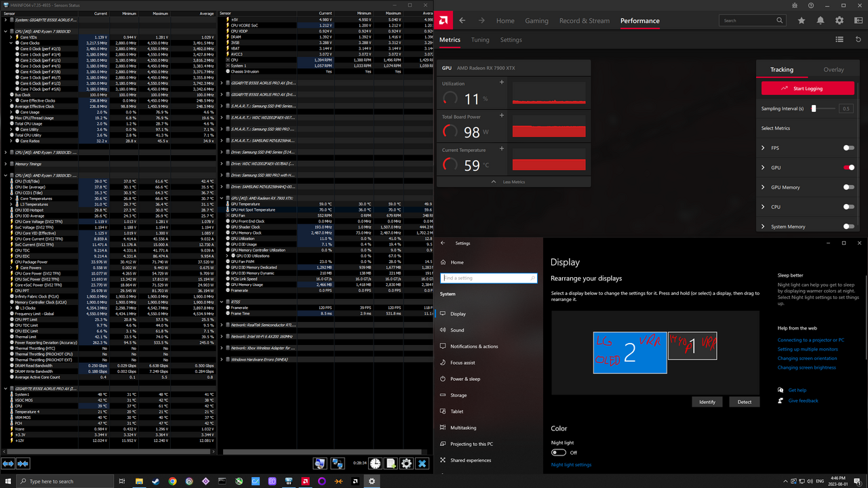Screen dimensions: 868x488
Task: Click the HWiNFO log file icon
Action: 391,464
